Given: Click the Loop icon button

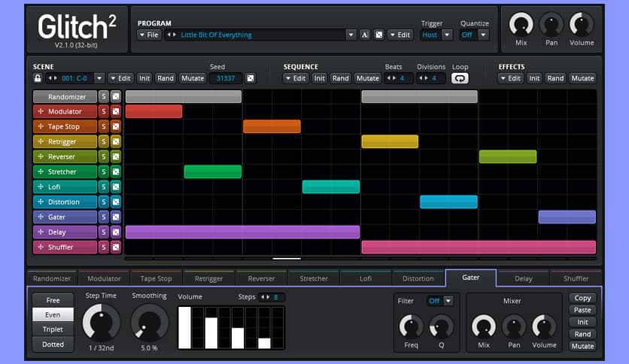Looking at the screenshot, I should coord(459,78).
